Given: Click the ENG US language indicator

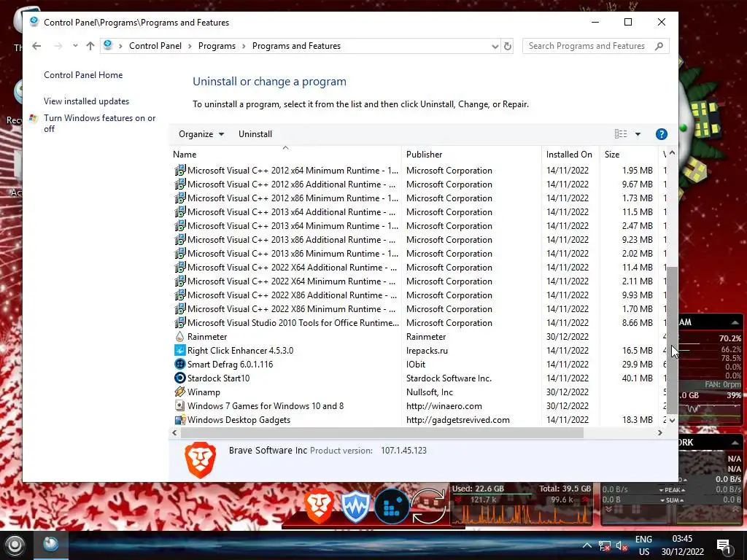Looking at the screenshot, I should 643,545.
